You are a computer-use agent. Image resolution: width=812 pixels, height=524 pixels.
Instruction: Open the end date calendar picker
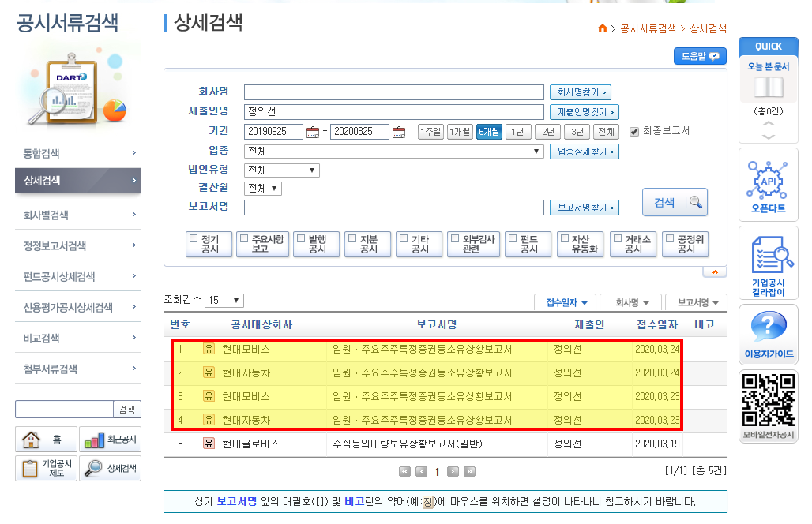click(399, 132)
